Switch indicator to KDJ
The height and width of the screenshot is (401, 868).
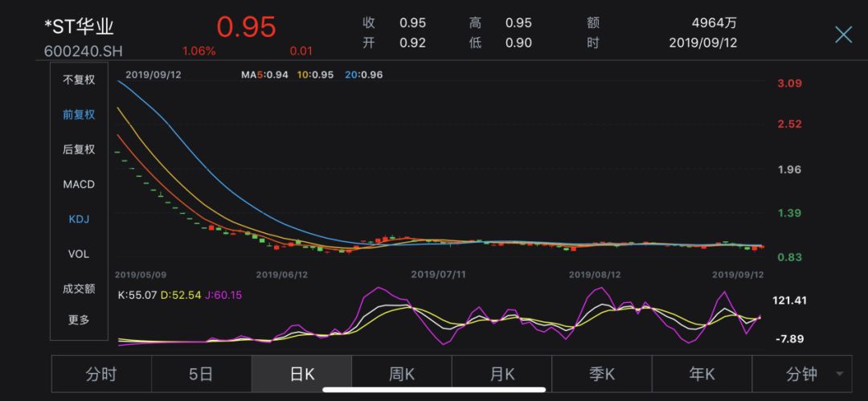pyautogui.click(x=79, y=219)
